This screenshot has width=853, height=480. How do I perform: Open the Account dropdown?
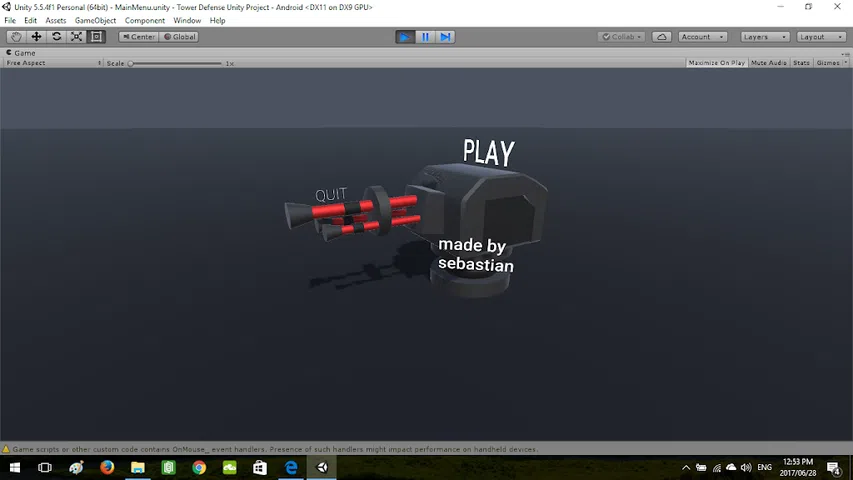pos(702,37)
